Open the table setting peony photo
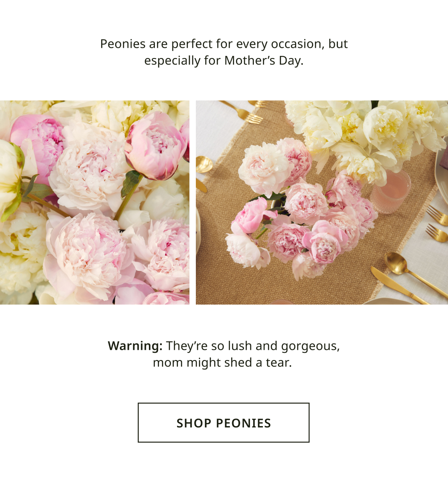The image size is (448, 491). click(322, 202)
